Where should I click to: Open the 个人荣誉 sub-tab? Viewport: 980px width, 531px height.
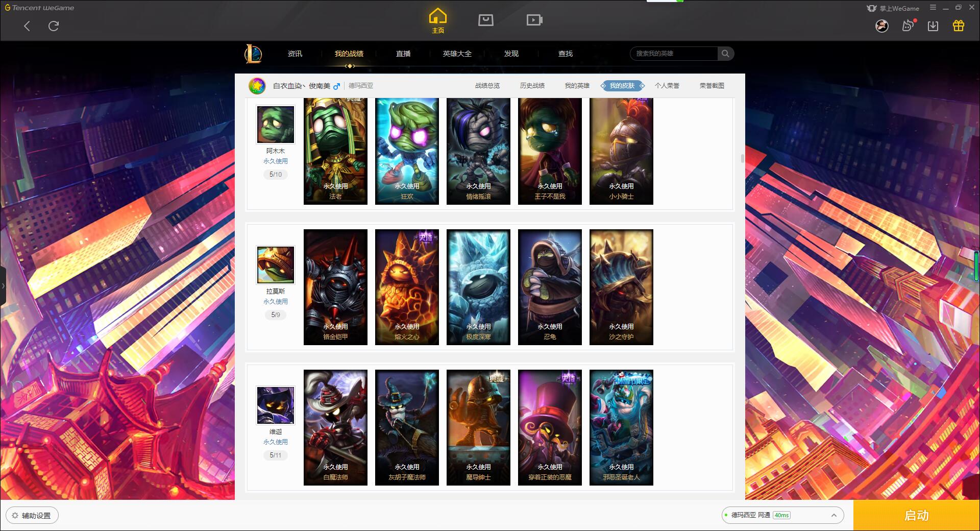[x=667, y=86]
